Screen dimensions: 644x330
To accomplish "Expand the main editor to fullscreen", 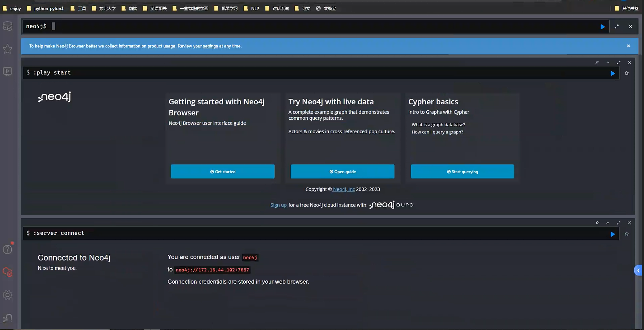I will 617,26.
